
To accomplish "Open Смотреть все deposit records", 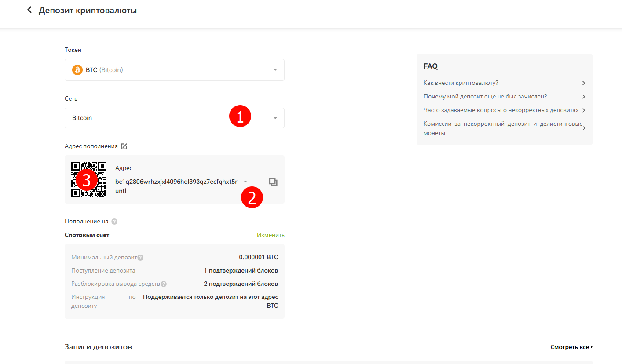I will tap(571, 347).
